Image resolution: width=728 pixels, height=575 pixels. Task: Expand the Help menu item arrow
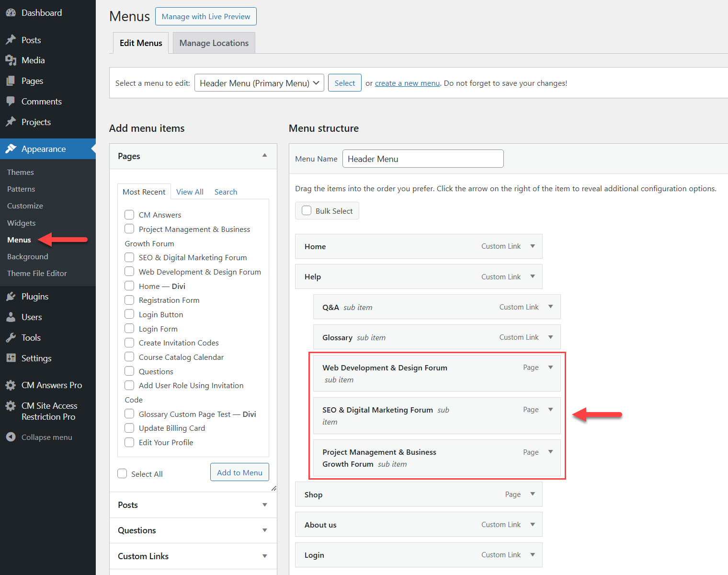pos(533,276)
